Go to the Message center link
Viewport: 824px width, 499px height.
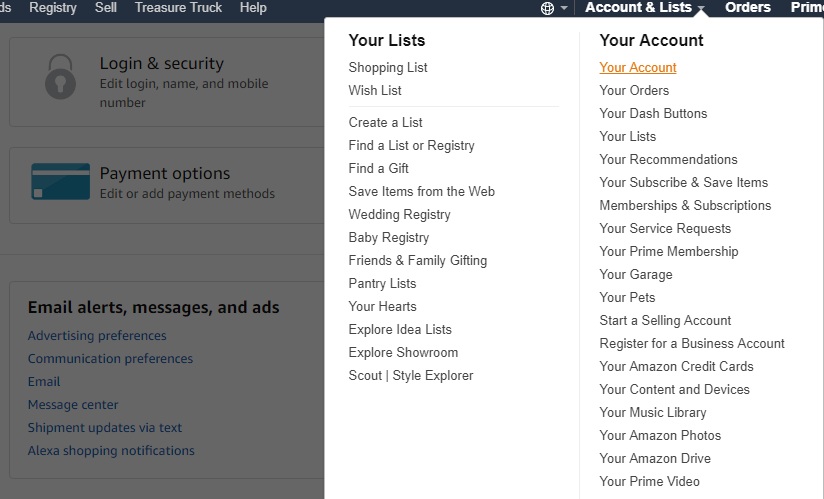73,405
